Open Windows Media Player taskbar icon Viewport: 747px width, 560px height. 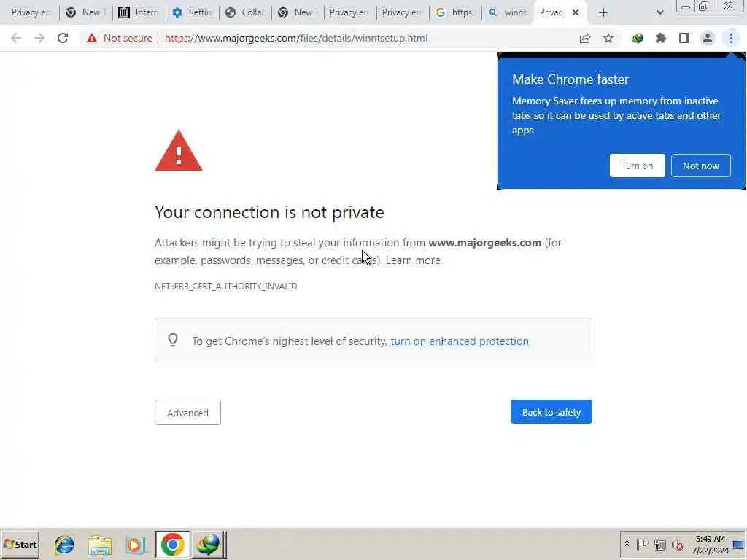coord(135,545)
